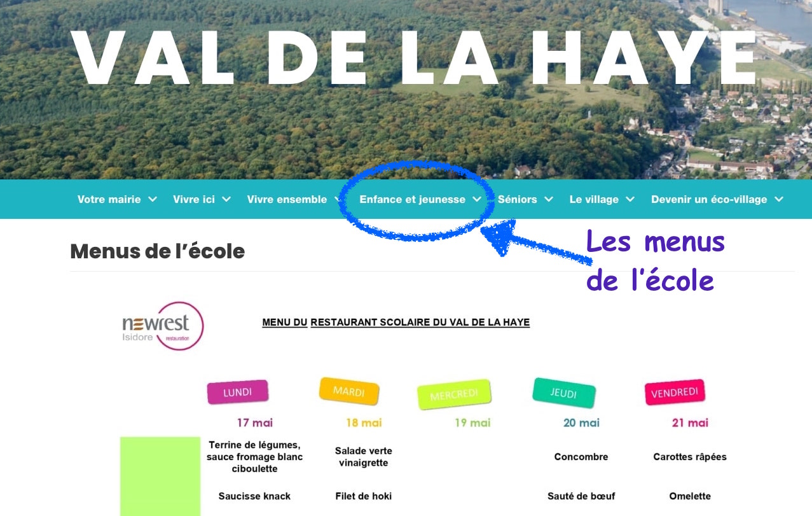Select the 18 mai date
Viewport: 812px width, 516px height.
(364, 422)
